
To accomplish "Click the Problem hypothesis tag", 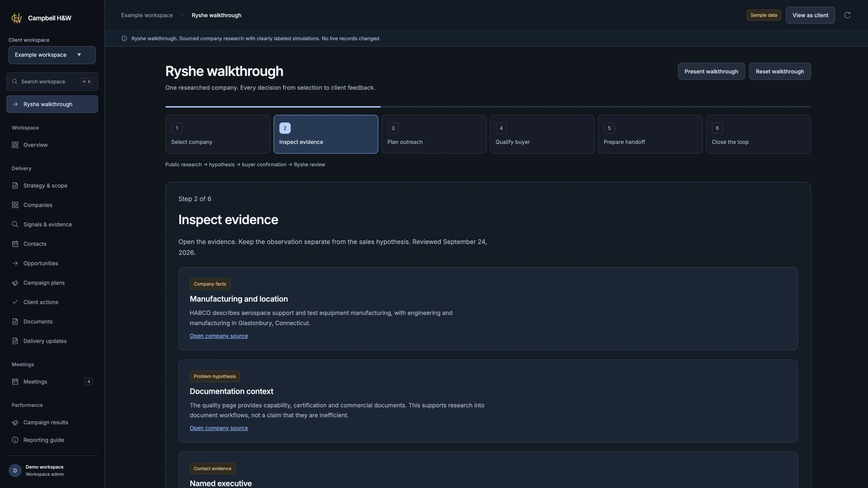I will [215, 376].
